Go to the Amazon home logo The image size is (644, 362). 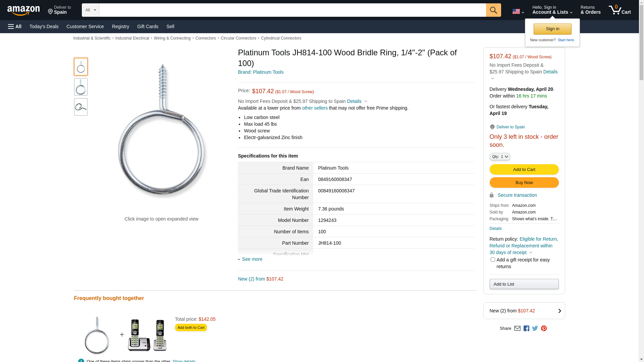pos(23,11)
